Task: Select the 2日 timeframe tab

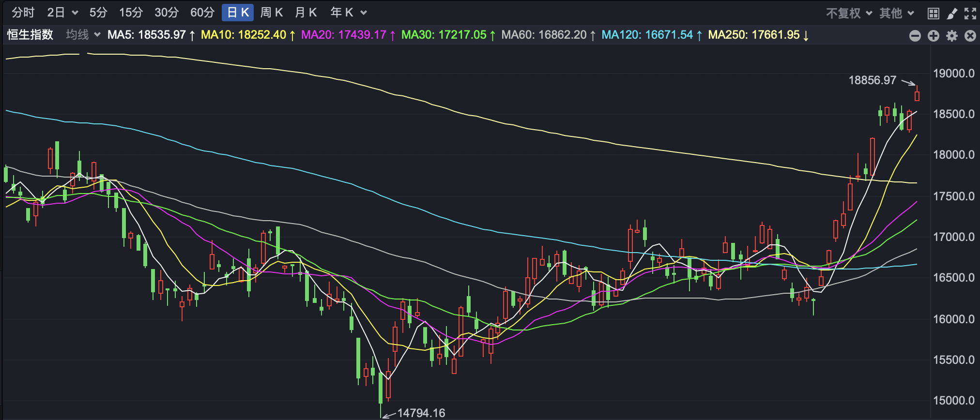Action: click(x=56, y=13)
